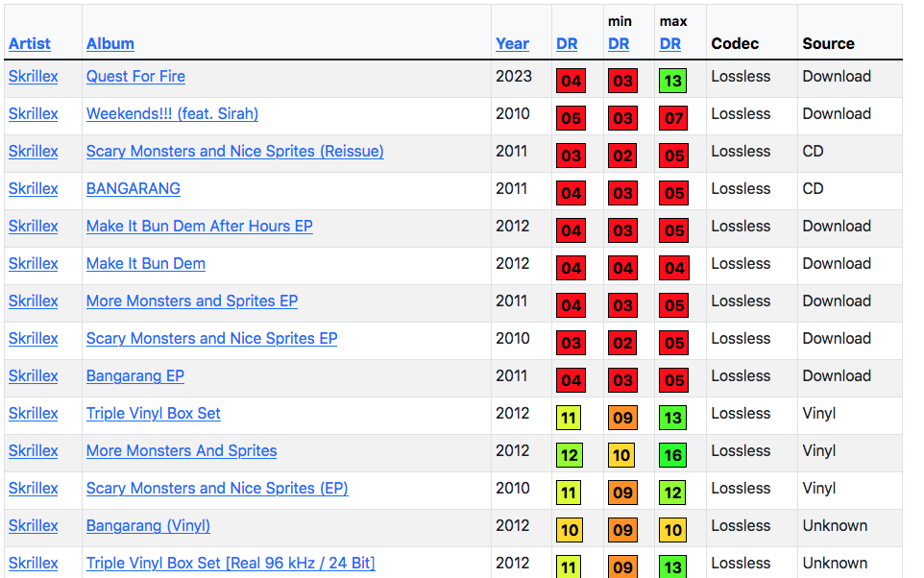Select year 2023 in Quest For Fire row
The height and width of the screenshot is (578, 924).
coord(514,77)
